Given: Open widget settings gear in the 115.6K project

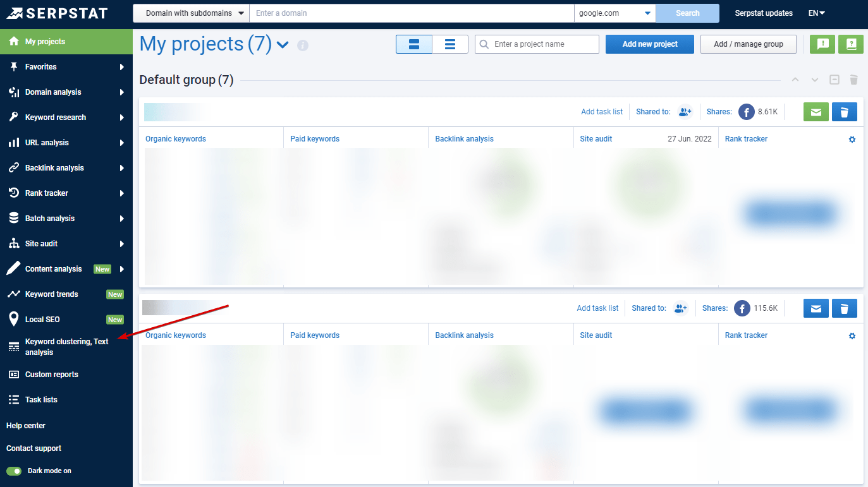Looking at the screenshot, I should (852, 335).
